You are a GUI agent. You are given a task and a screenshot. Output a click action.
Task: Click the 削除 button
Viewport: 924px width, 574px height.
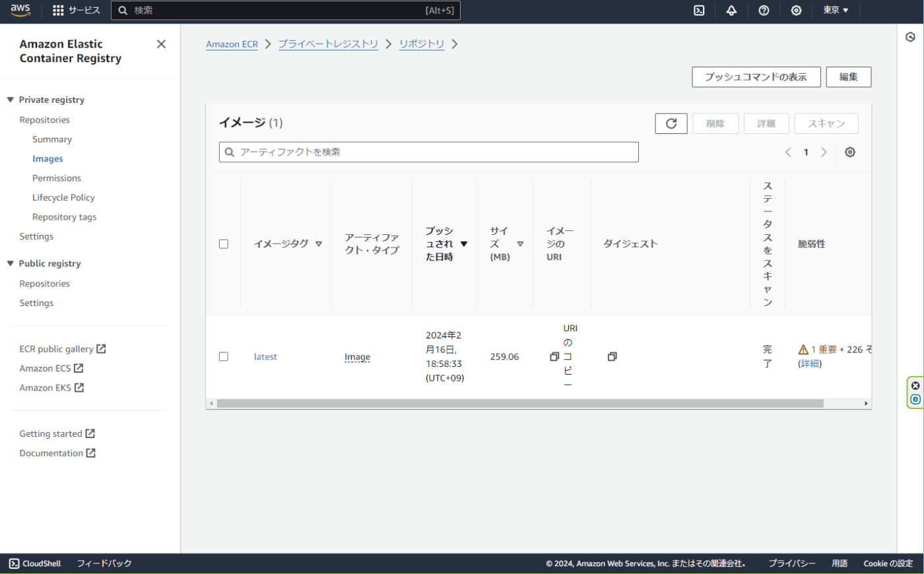pyautogui.click(x=715, y=123)
